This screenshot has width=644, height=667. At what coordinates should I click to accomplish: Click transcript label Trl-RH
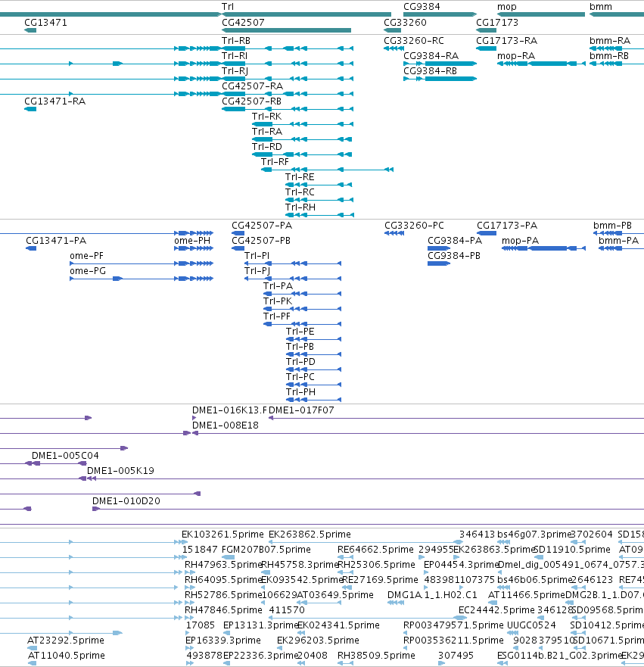tap(300, 207)
